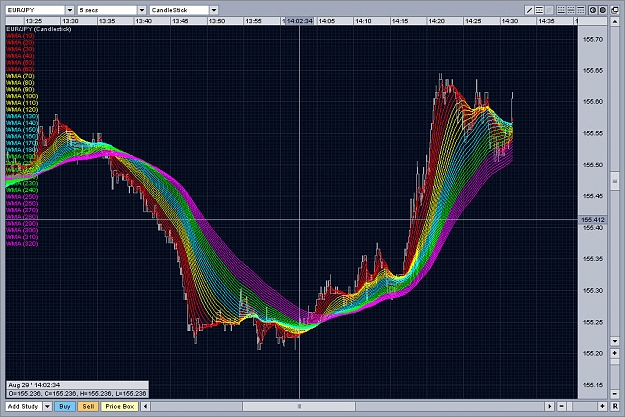
Task: Click the 155.412 crosshair price label
Action: 593,220
